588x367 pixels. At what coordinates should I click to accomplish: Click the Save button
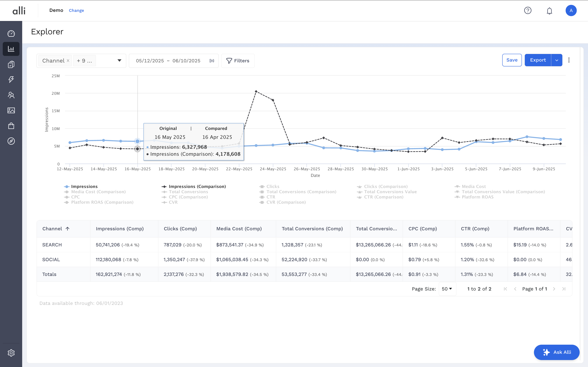(x=512, y=60)
